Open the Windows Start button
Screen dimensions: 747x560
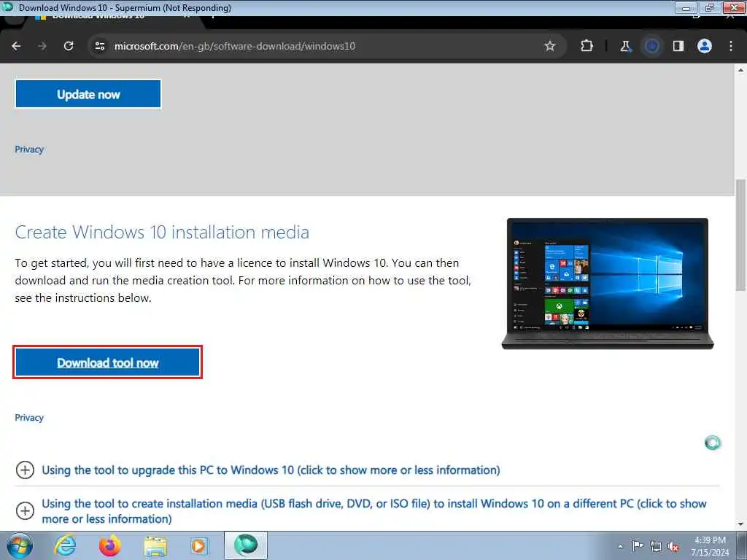pos(20,545)
